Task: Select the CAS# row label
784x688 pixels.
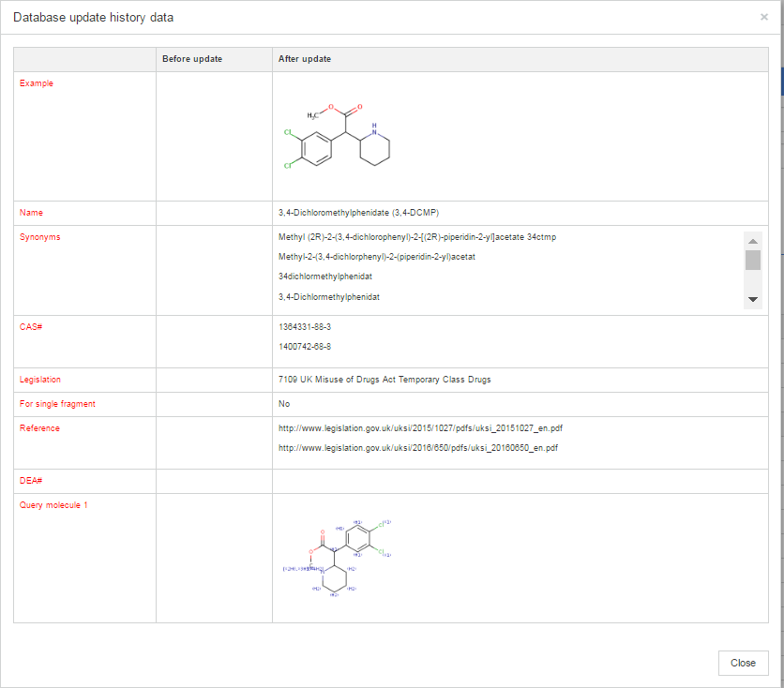Action: 32,327
